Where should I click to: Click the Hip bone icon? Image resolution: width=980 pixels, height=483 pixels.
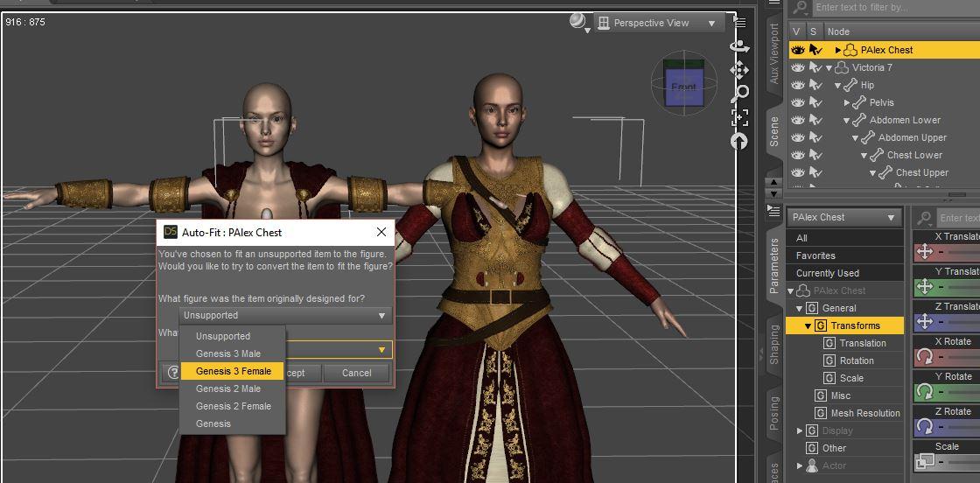(x=850, y=85)
